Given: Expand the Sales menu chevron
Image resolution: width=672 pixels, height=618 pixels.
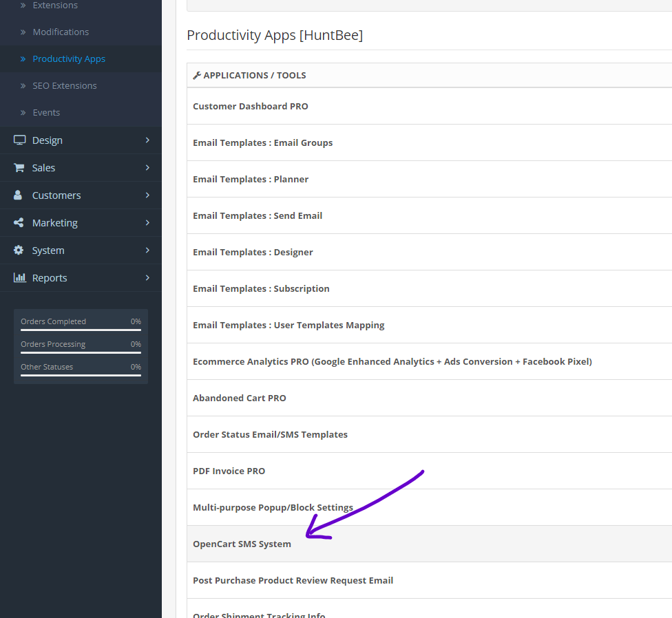Looking at the screenshot, I should pos(147,167).
